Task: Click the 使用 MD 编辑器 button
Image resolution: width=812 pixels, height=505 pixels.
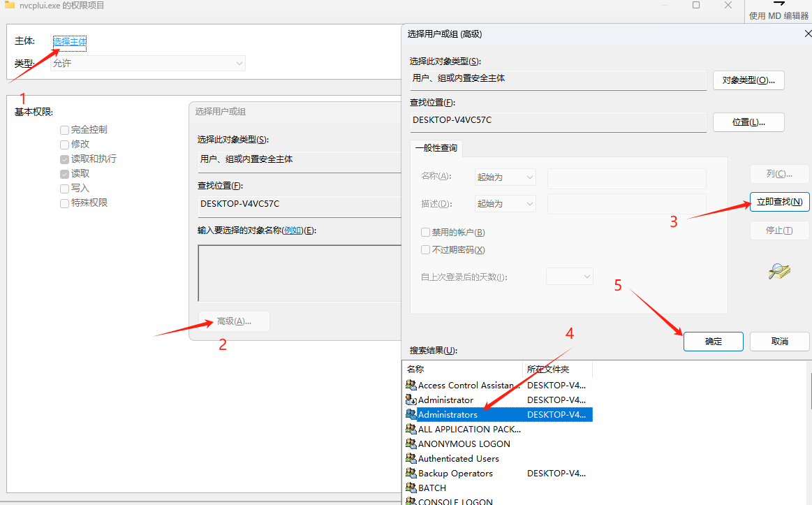Action: 778,11
